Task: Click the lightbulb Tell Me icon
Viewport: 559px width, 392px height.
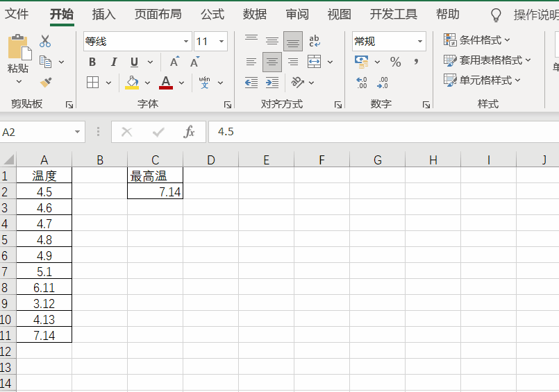Action: (x=496, y=15)
